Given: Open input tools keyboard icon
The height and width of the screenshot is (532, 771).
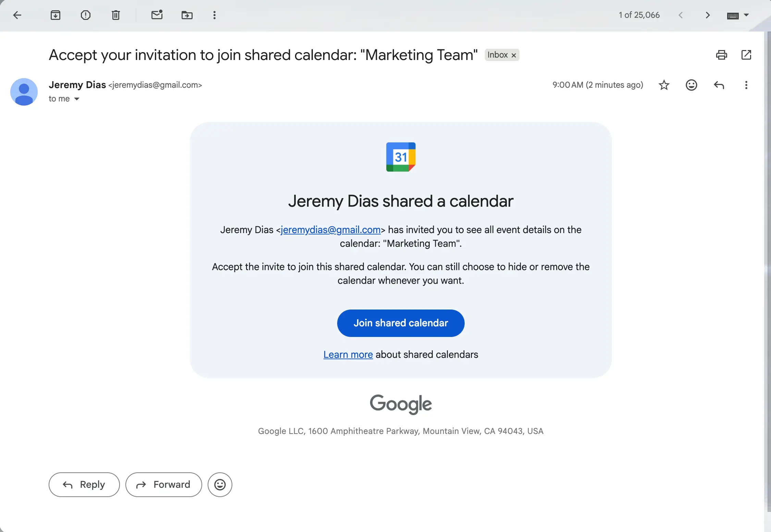Looking at the screenshot, I should tap(733, 16).
